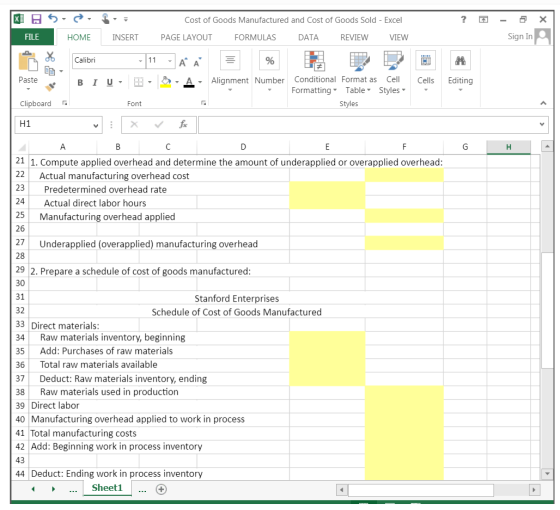
Task: Open the Name Box dropdown arrow
Action: tap(95, 125)
